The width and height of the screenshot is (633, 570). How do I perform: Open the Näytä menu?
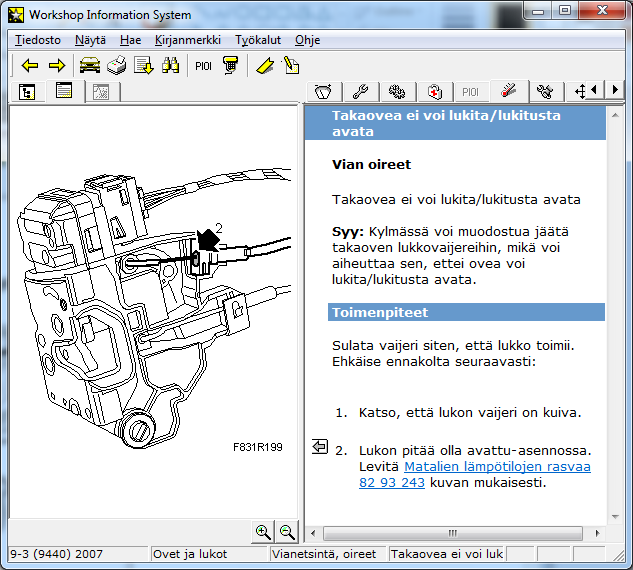tap(90, 40)
